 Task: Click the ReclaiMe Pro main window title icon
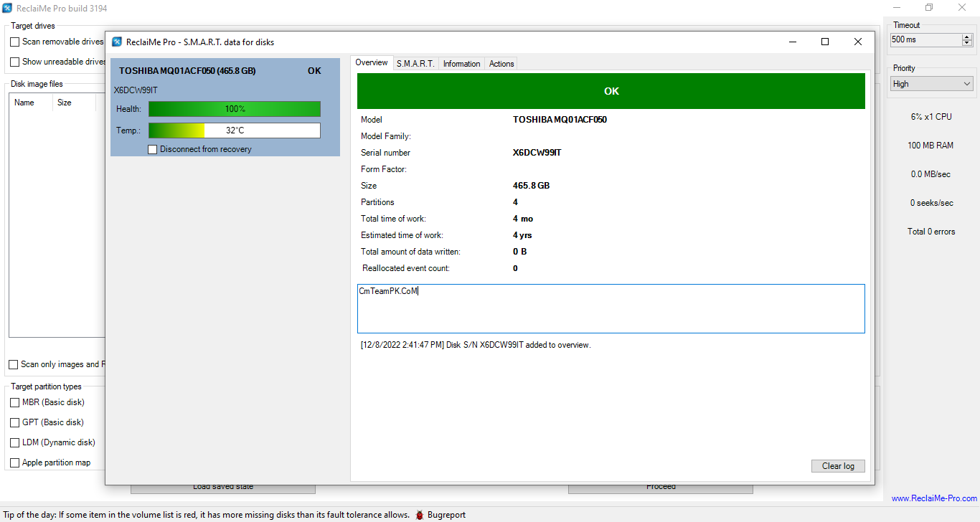coord(9,8)
